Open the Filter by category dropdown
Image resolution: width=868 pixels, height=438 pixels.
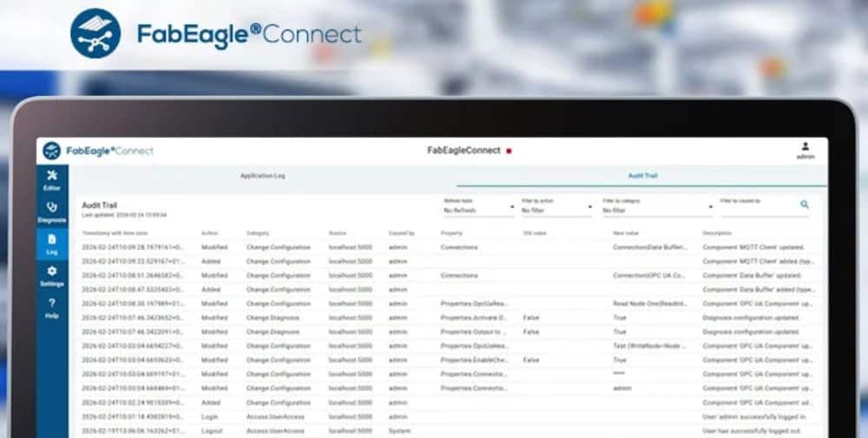pyautogui.click(x=658, y=206)
